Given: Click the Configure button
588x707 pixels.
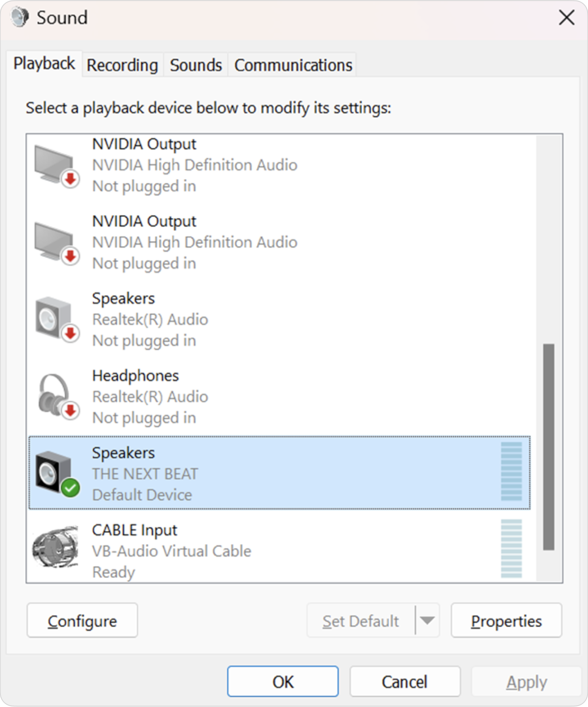Looking at the screenshot, I should (x=82, y=620).
